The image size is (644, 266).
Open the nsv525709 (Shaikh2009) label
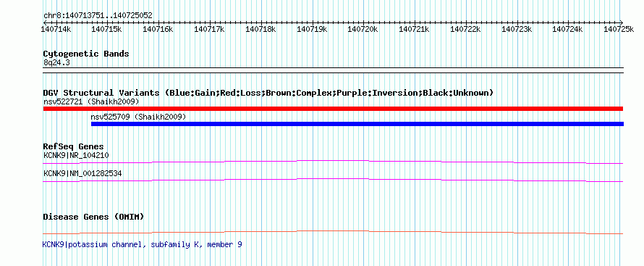(x=138, y=117)
